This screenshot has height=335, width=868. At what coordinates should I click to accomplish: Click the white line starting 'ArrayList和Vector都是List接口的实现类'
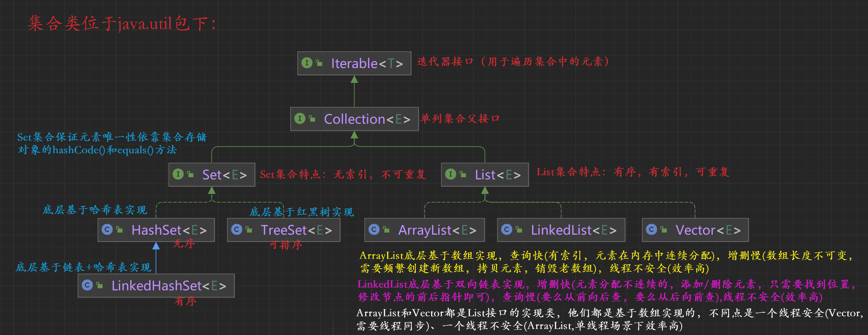610,313
